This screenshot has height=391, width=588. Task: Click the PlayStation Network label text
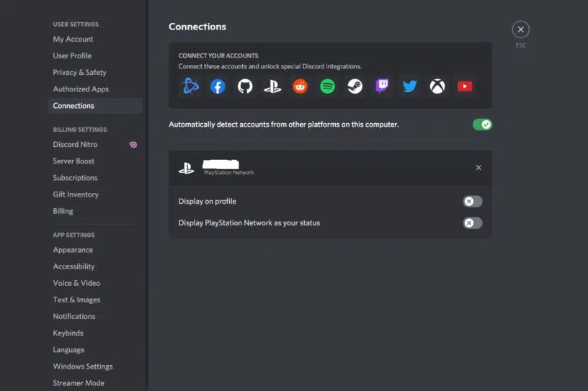[228, 172]
